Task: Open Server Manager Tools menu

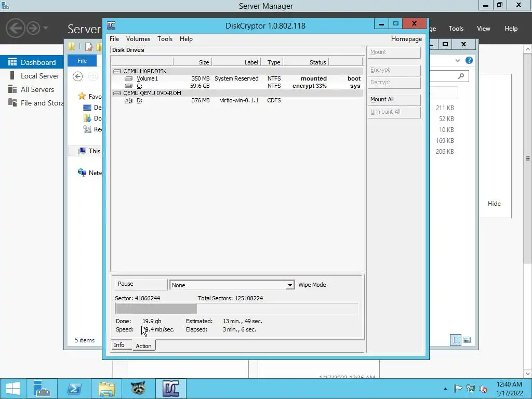Action: (x=456, y=29)
